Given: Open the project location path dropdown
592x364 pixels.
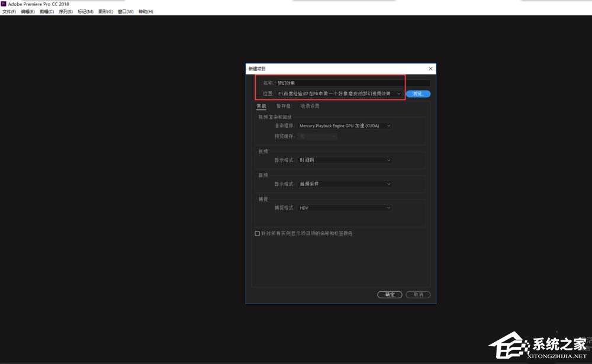Looking at the screenshot, I should [339, 94].
